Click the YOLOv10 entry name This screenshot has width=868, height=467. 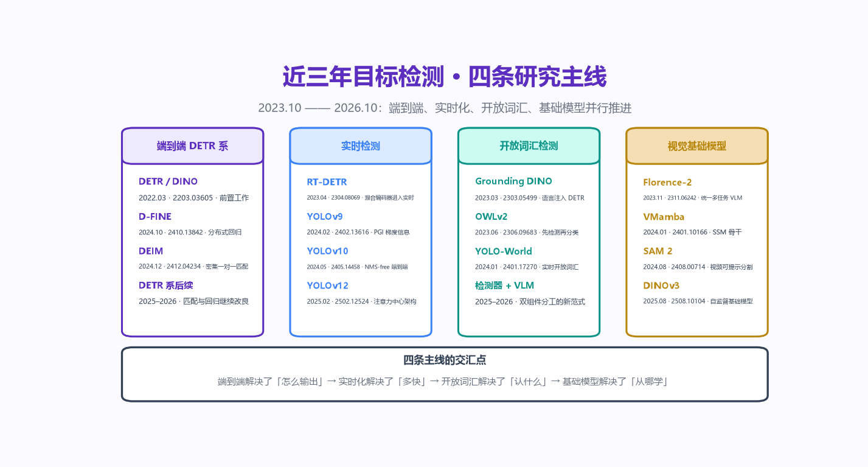(x=327, y=251)
